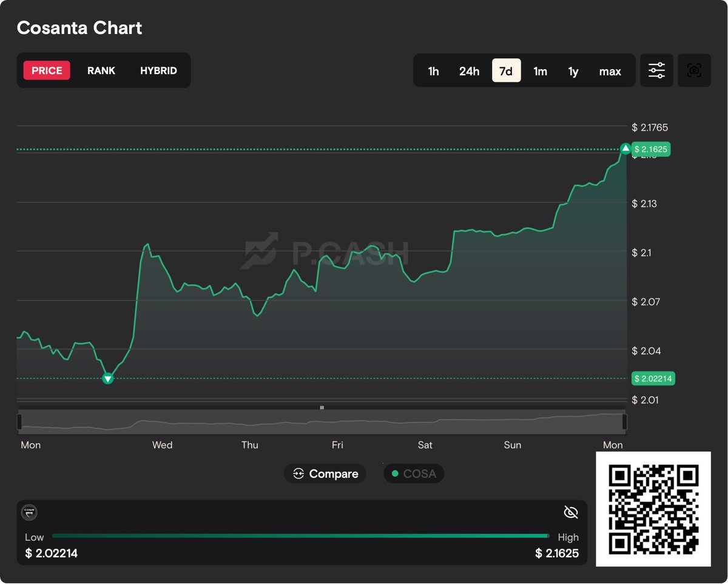
Task: Click the $ 2.13 axis value
Action: [644, 203]
